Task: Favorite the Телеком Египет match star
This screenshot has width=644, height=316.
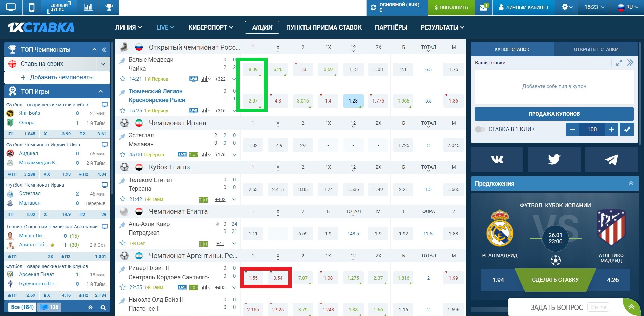Action: [122, 199]
